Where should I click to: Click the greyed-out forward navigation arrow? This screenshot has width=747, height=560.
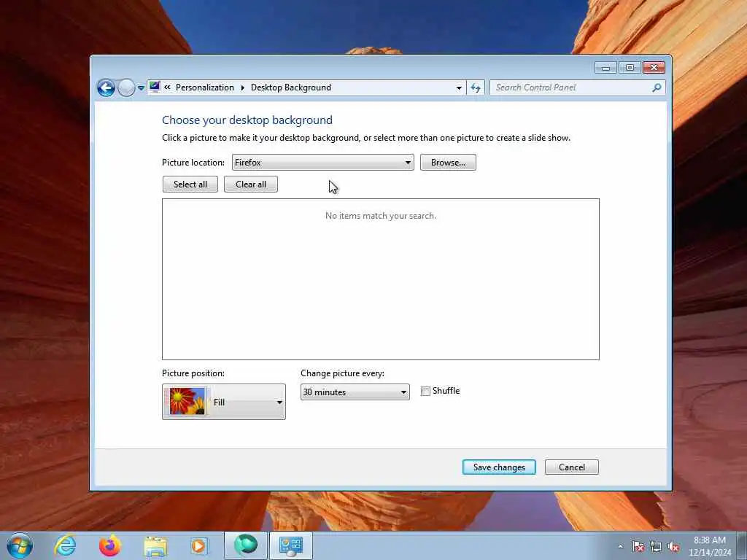[126, 87]
